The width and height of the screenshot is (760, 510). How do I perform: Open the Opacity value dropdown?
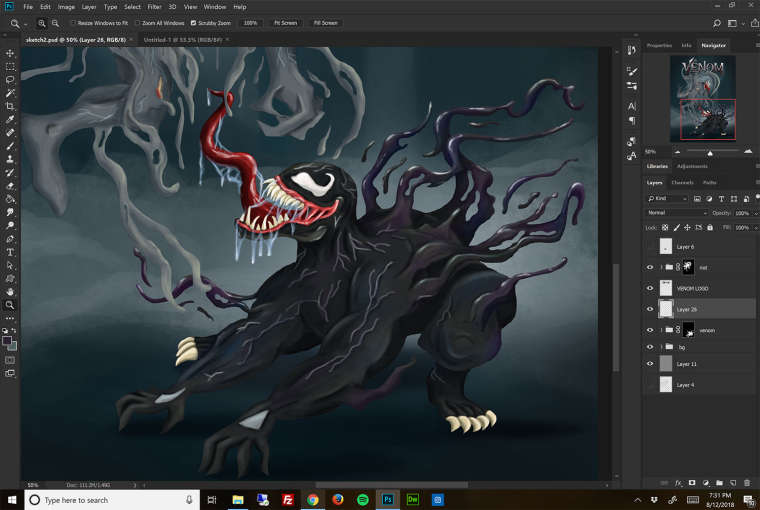755,213
